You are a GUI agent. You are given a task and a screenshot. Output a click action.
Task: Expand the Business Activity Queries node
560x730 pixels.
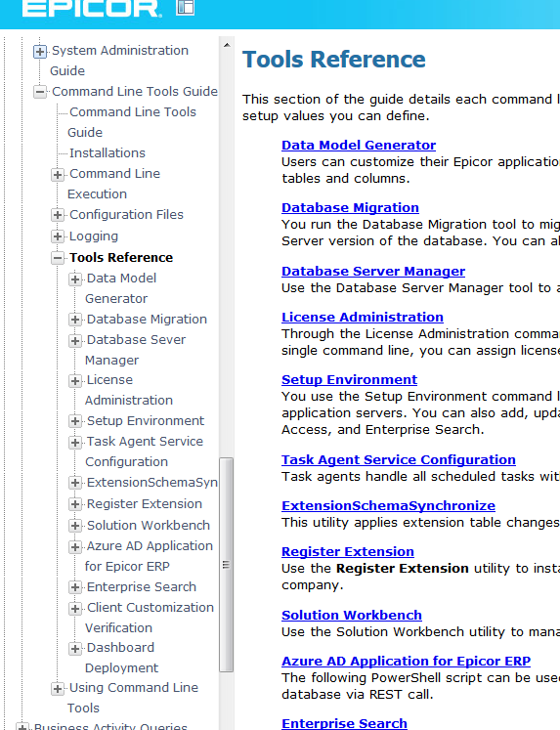[22, 727]
